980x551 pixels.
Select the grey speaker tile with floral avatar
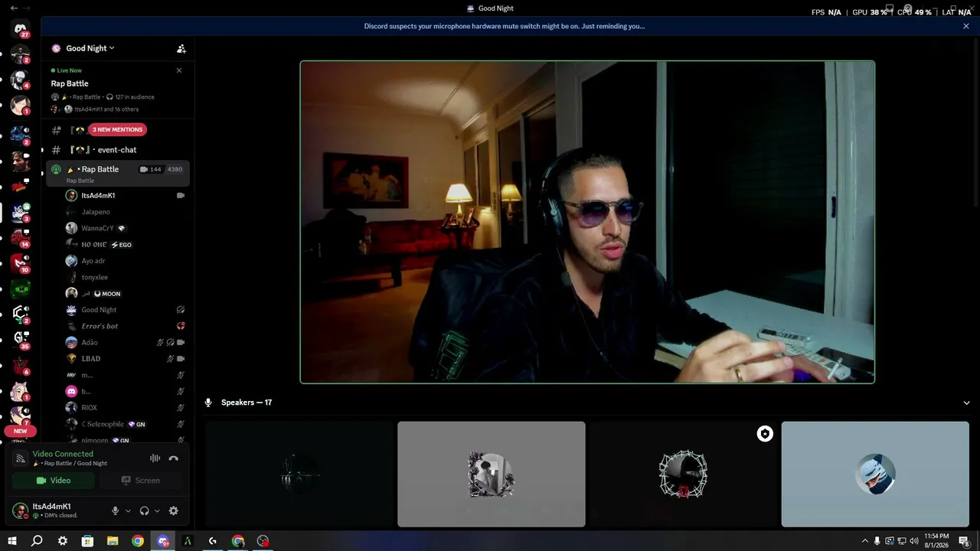click(492, 474)
